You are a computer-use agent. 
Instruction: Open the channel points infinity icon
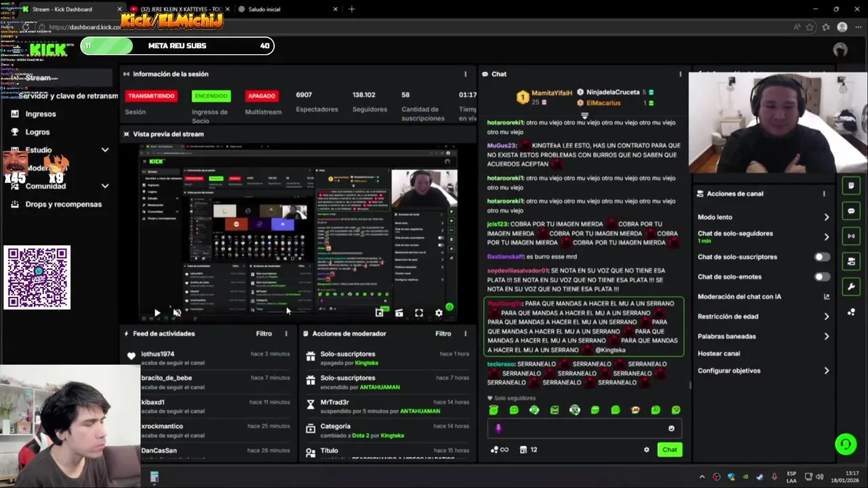click(500, 449)
